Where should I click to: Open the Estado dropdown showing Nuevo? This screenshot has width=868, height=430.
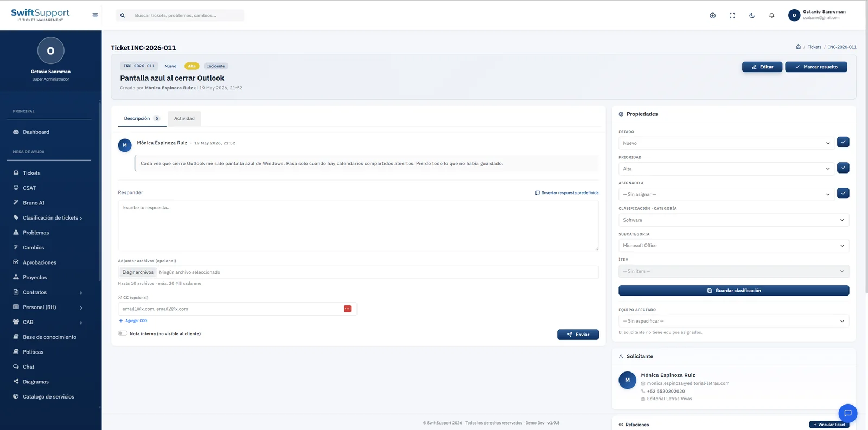726,143
